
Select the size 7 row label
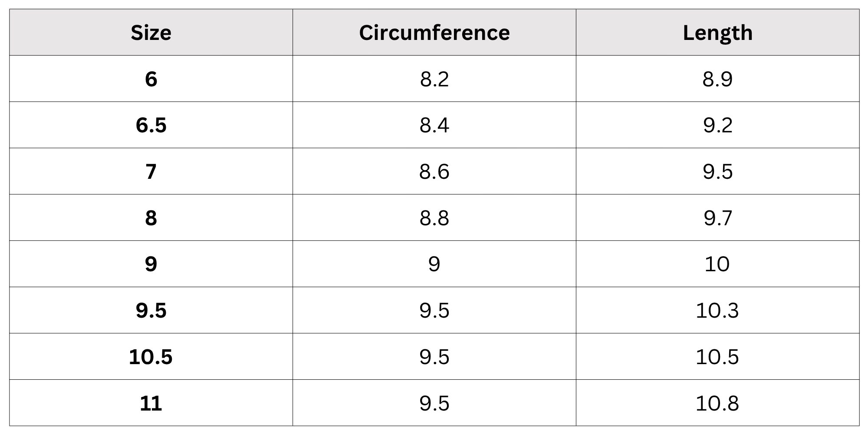(151, 171)
